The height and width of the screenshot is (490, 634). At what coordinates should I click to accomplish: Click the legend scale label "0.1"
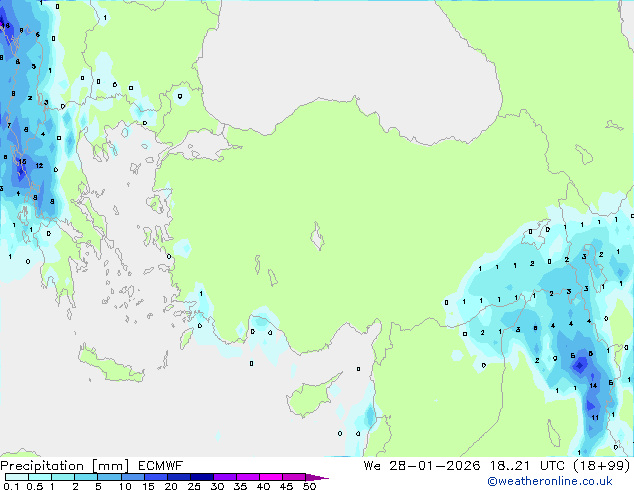pos(12,486)
